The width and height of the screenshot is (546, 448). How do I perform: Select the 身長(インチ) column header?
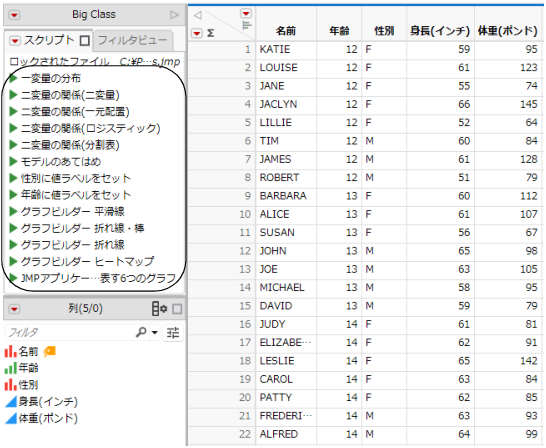tap(440, 31)
